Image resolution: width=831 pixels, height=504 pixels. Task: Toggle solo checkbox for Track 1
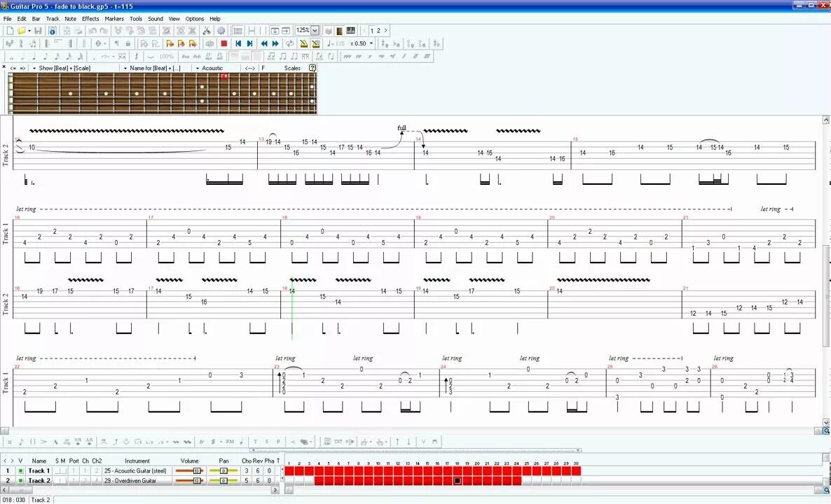(x=57, y=470)
